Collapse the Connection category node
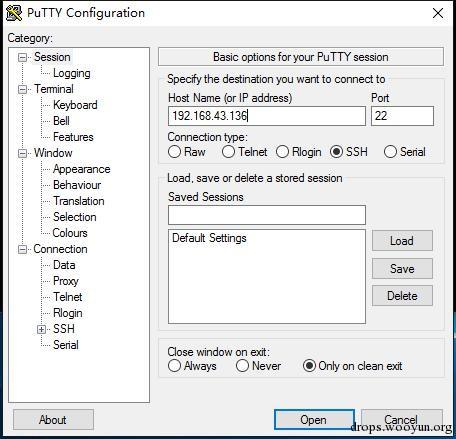 tap(22, 249)
